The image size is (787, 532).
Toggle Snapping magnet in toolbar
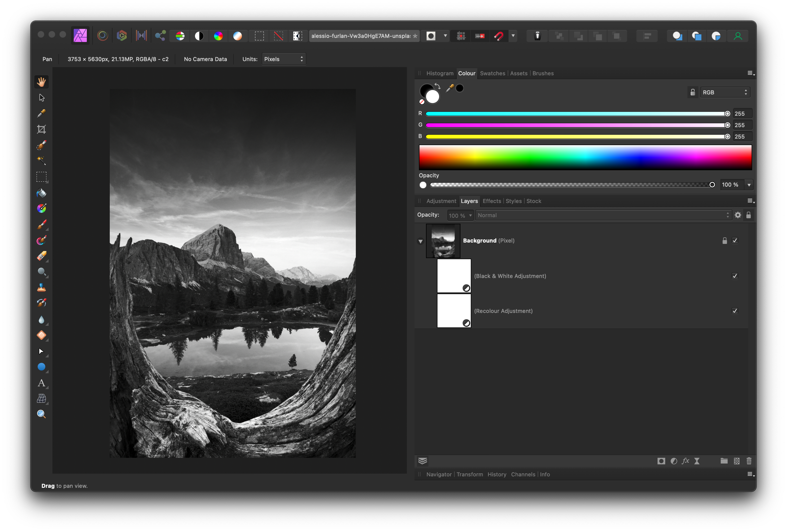point(499,36)
